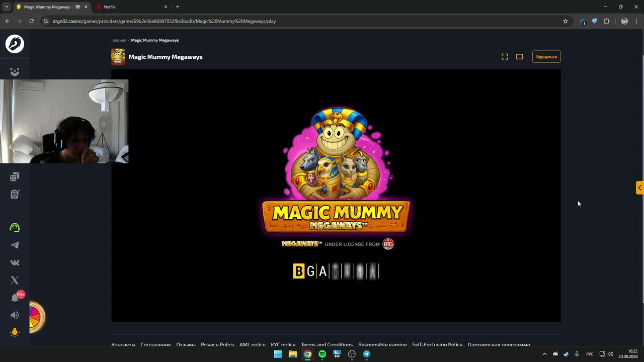Open the system volume tray icon
644x362 pixels.
[x=610, y=354]
